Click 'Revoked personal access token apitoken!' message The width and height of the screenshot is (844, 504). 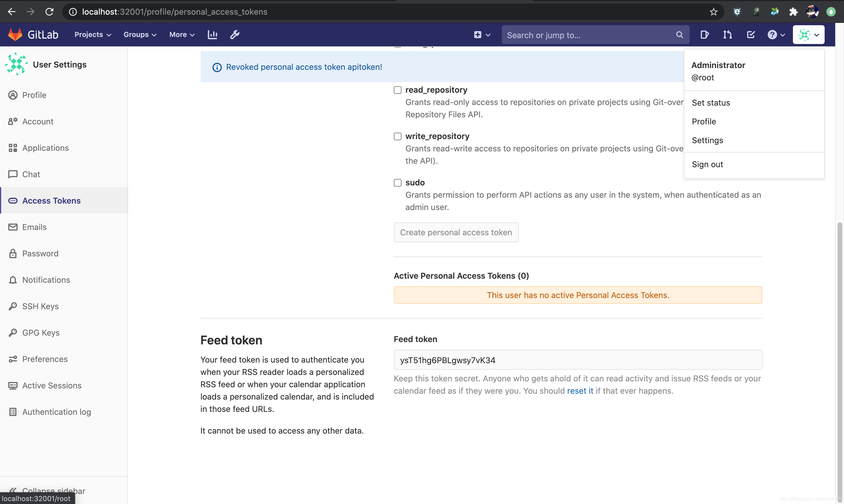point(304,67)
